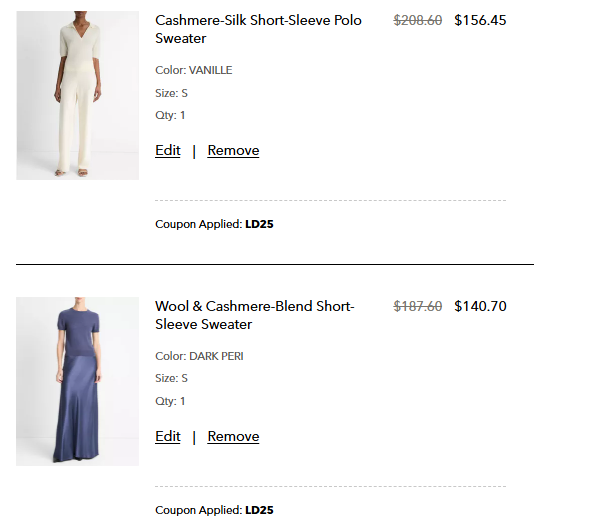This screenshot has height=527, width=608.
Task: Open the dark peri sweater product image
Action: coord(78,381)
